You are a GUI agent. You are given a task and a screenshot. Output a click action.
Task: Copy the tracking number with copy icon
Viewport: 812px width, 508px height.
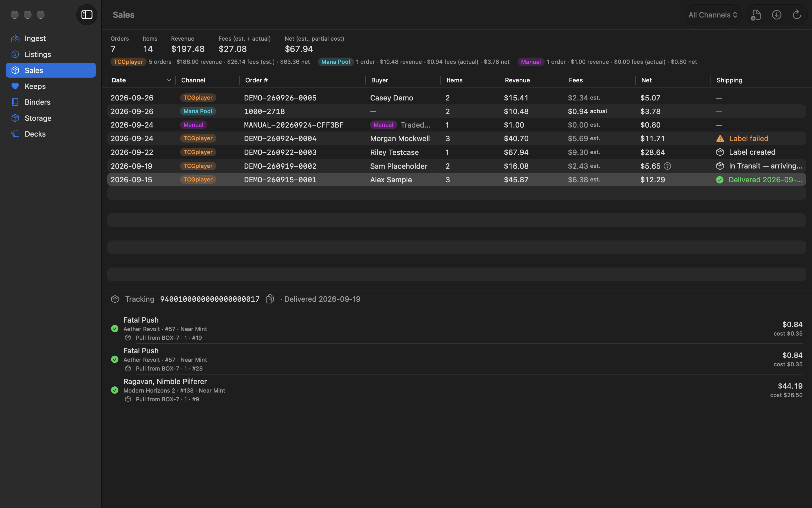pyautogui.click(x=270, y=299)
